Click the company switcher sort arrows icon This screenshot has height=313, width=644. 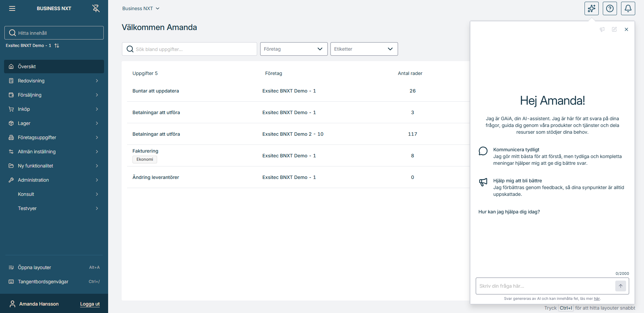[57, 45]
